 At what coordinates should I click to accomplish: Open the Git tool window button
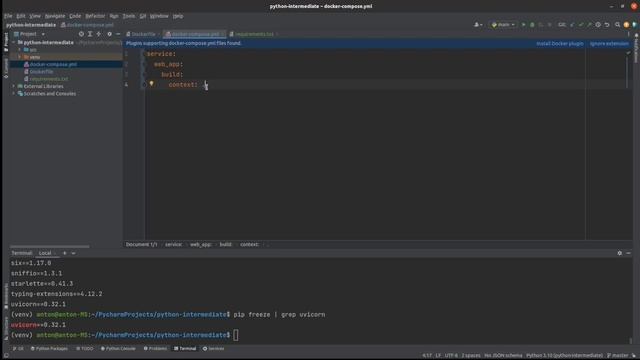pyautogui.click(x=18, y=349)
